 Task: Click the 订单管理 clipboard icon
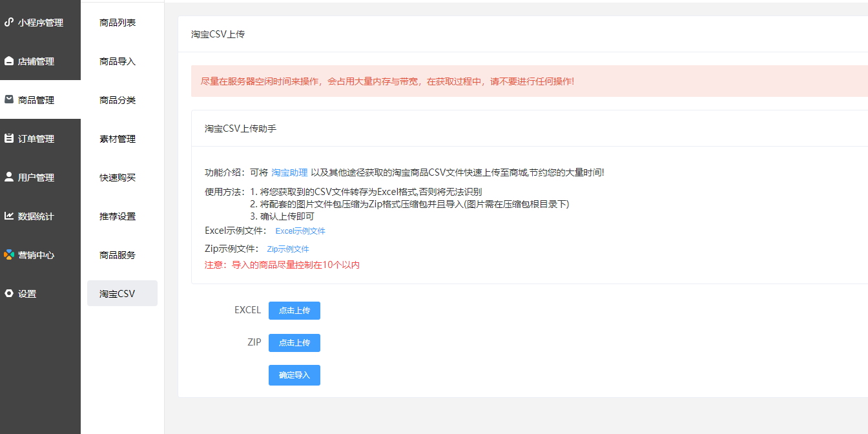(9, 138)
